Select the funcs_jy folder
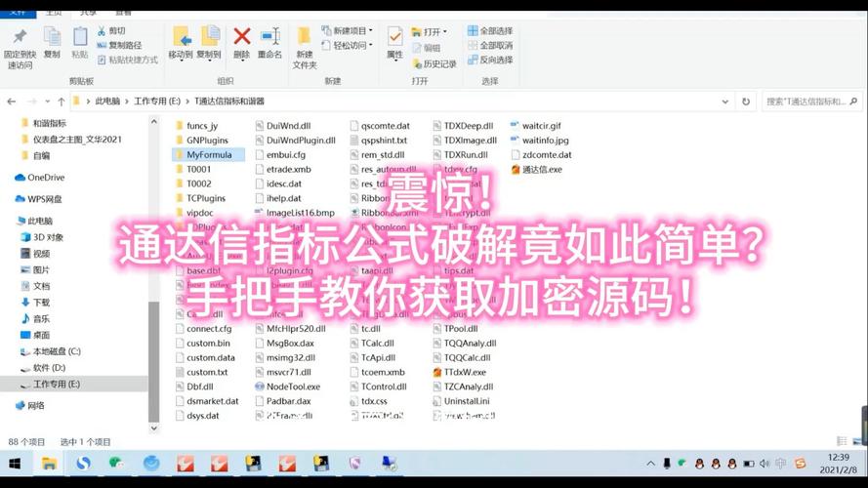Viewport: 868px width, 488px height. (196, 126)
